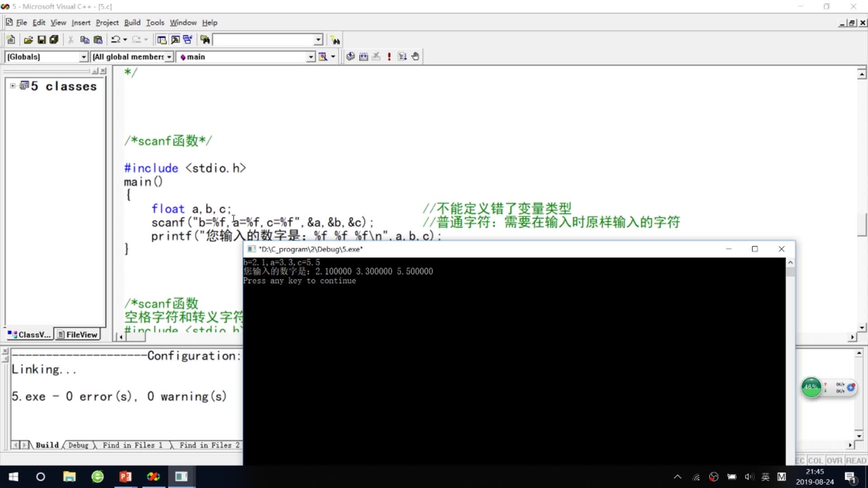
Task: Click the Compile icon in build toolbar
Action: tap(350, 56)
